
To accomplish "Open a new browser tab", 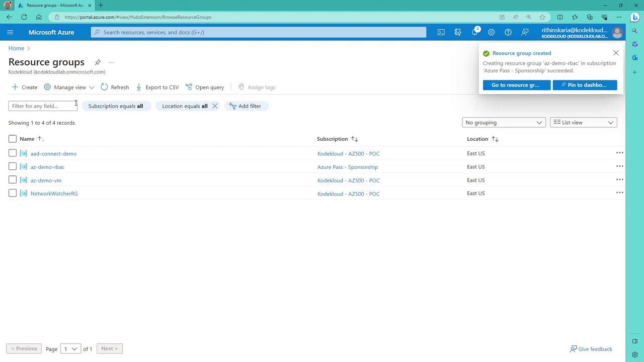I will (101, 6).
